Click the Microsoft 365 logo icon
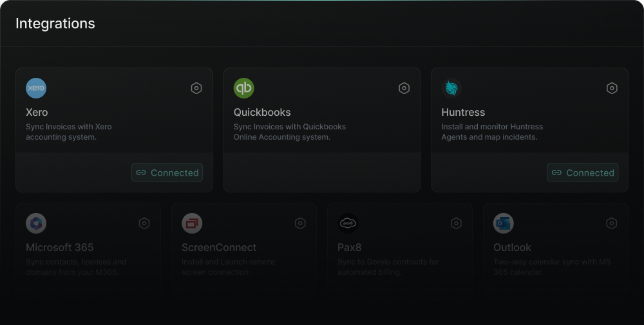 point(36,223)
